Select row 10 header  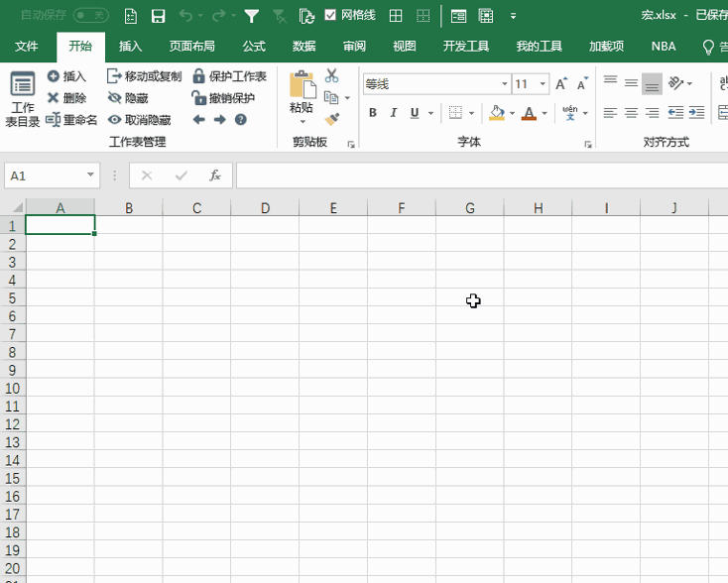click(x=13, y=388)
